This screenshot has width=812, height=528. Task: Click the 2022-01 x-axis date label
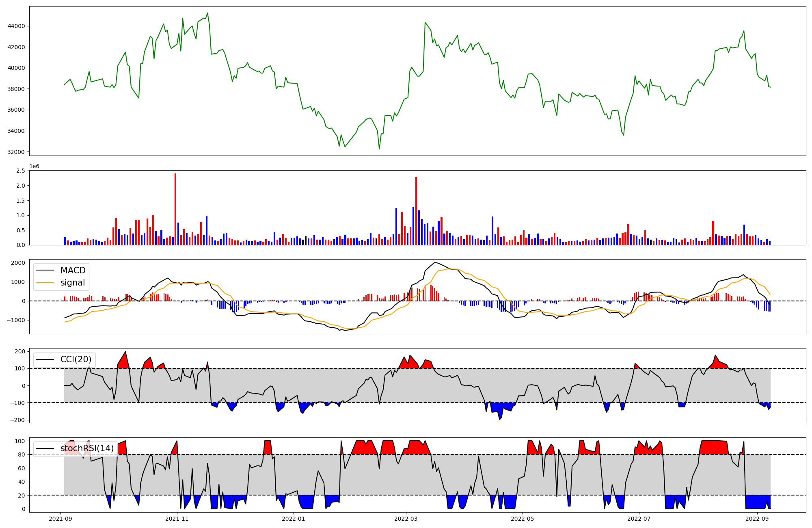coord(293,519)
